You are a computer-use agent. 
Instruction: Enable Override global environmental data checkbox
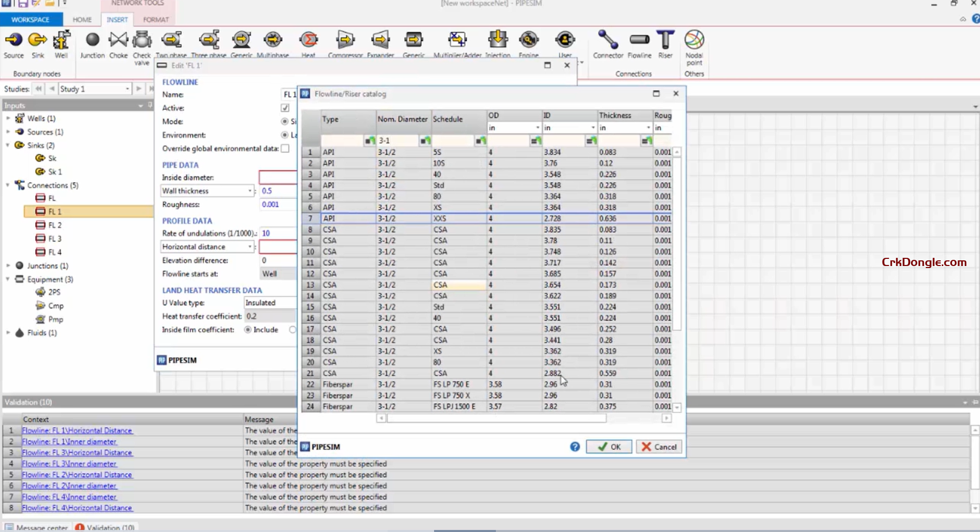tap(285, 149)
